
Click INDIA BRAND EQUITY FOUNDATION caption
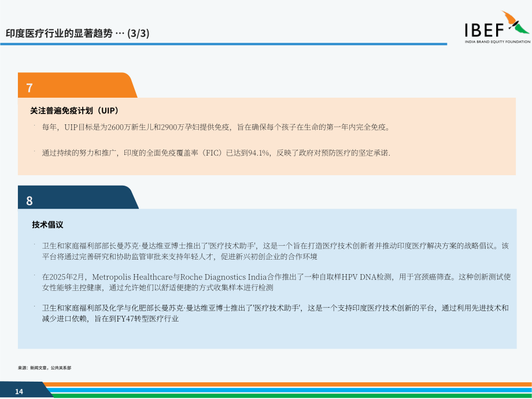tap(497, 42)
